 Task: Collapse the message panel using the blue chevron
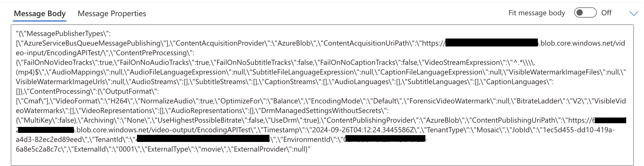point(634,13)
